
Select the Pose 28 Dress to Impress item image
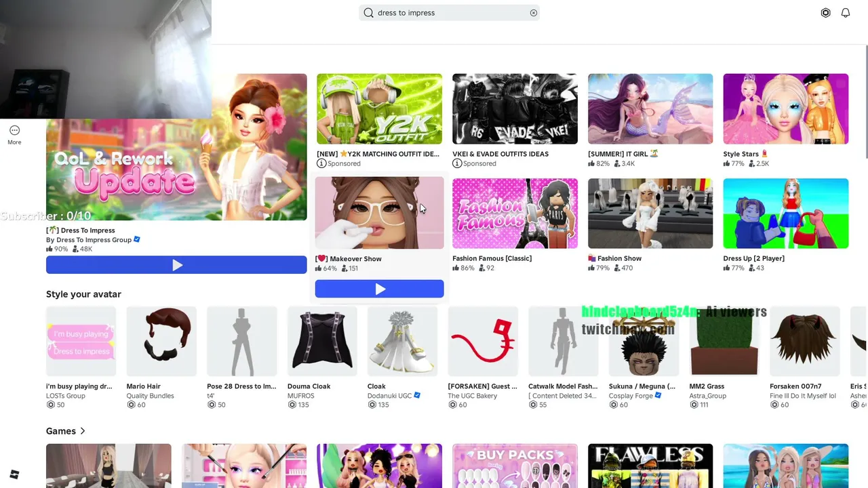pos(242,342)
